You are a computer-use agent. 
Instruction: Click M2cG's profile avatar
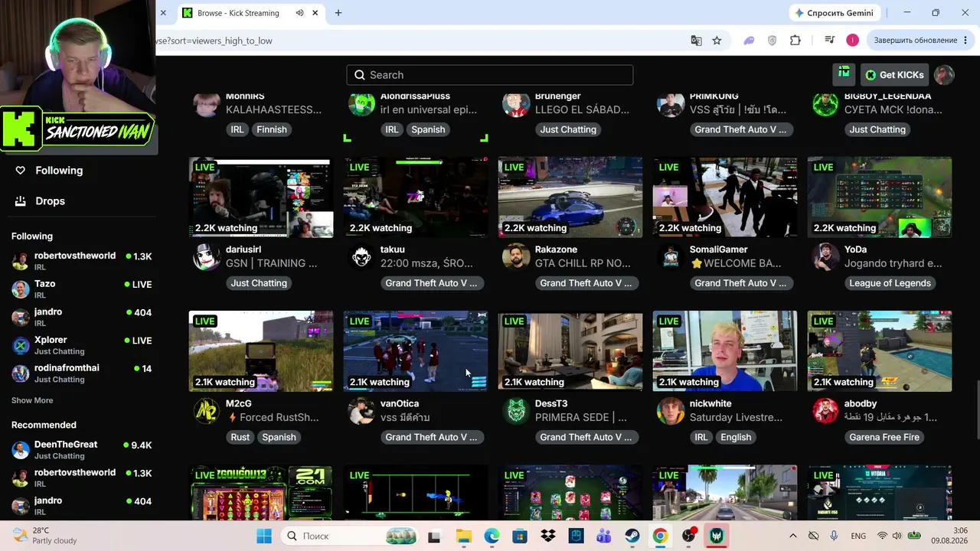click(207, 411)
